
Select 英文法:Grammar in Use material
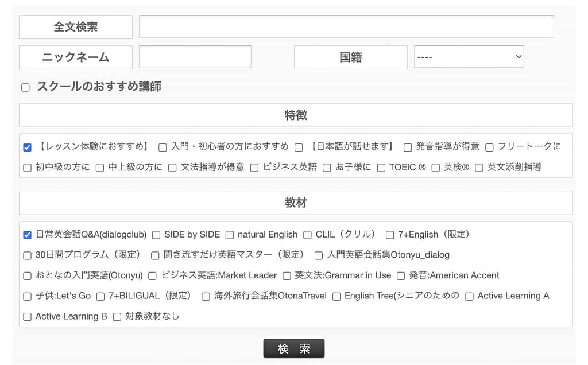[286, 275]
